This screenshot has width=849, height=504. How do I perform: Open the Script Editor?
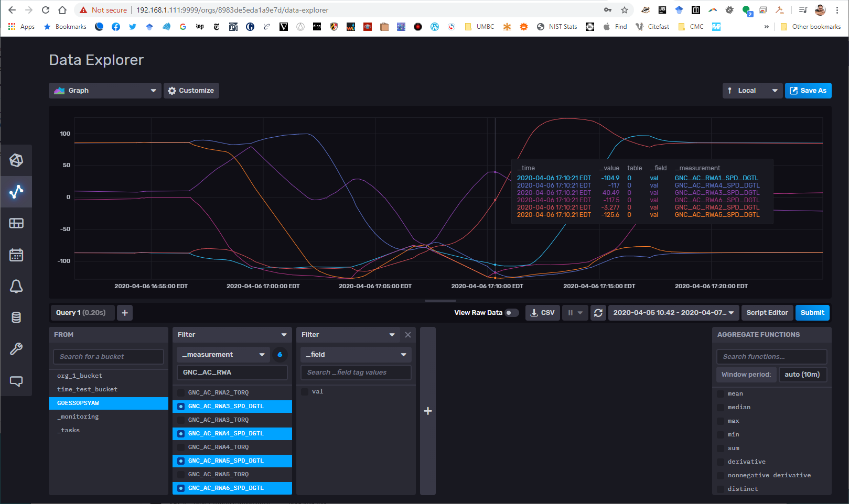coord(767,313)
